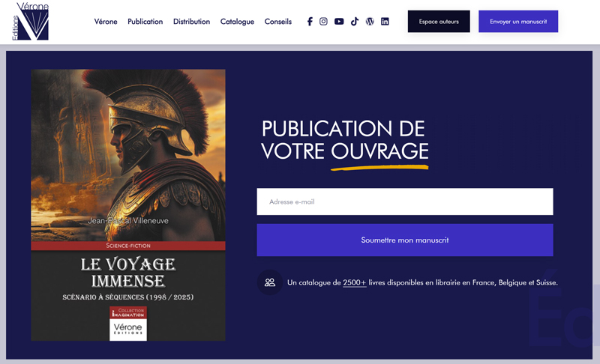This screenshot has width=600, height=364.
Task: Open the Distribution menu item
Action: point(191,22)
